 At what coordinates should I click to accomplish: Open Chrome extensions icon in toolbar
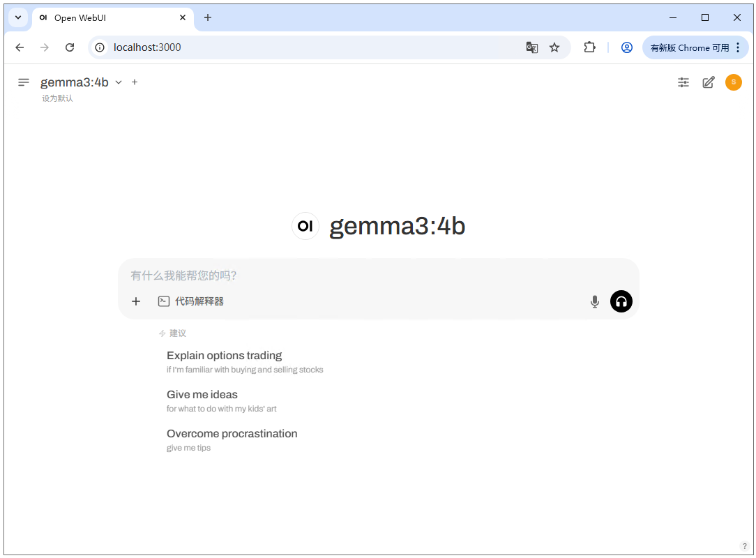tap(589, 47)
